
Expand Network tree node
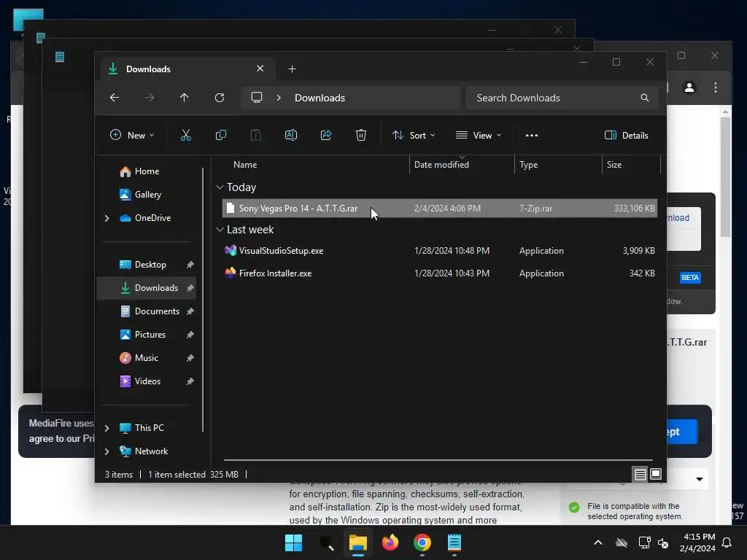pyautogui.click(x=107, y=451)
